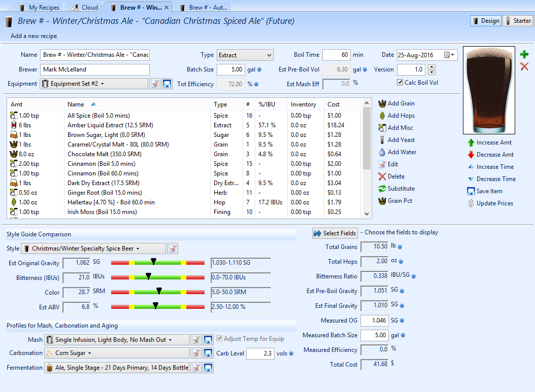The width and height of the screenshot is (535, 392).
Task: Increment the Version number spinner up
Action: click(431, 67)
